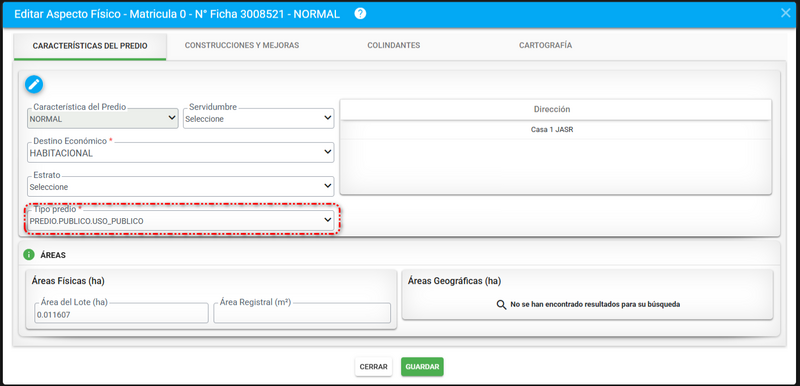The height and width of the screenshot is (386, 800).
Task: Open the Construcciones y Mejoras tab
Action: (x=242, y=45)
